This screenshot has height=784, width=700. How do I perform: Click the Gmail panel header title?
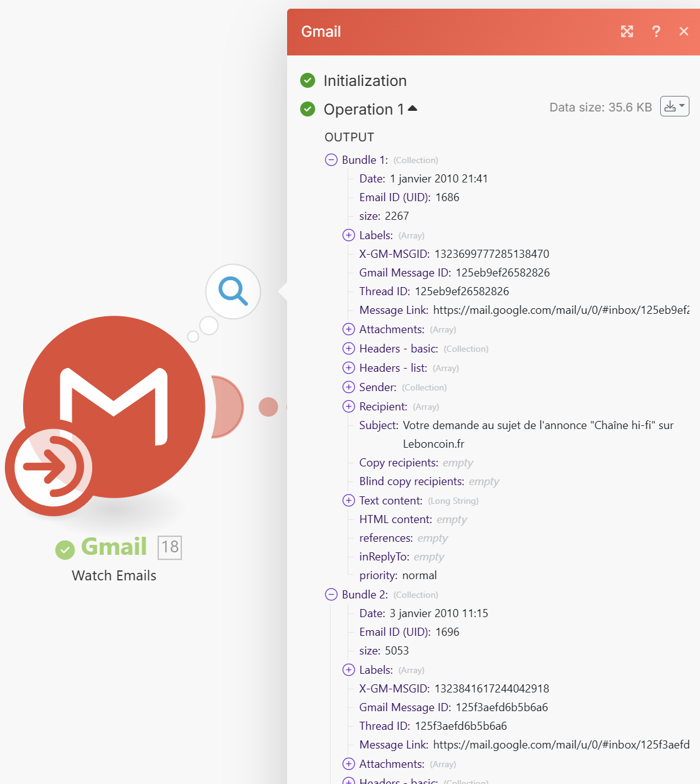point(321,32)
